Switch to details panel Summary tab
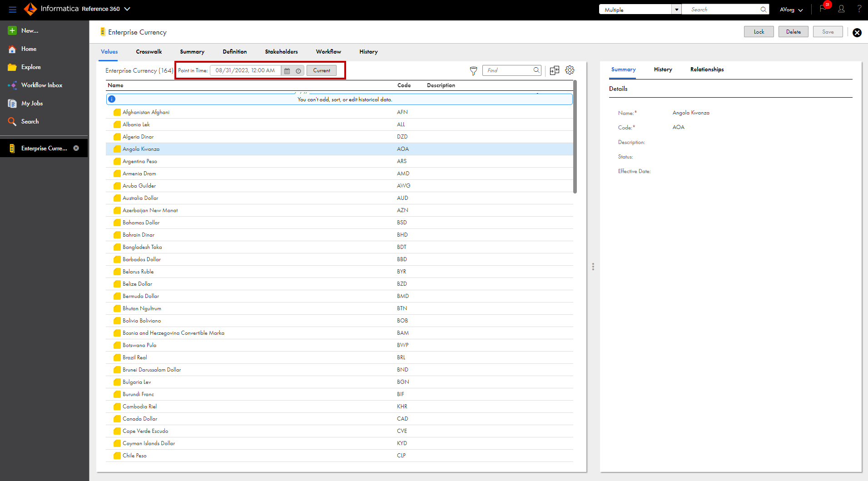 point(623,69)
